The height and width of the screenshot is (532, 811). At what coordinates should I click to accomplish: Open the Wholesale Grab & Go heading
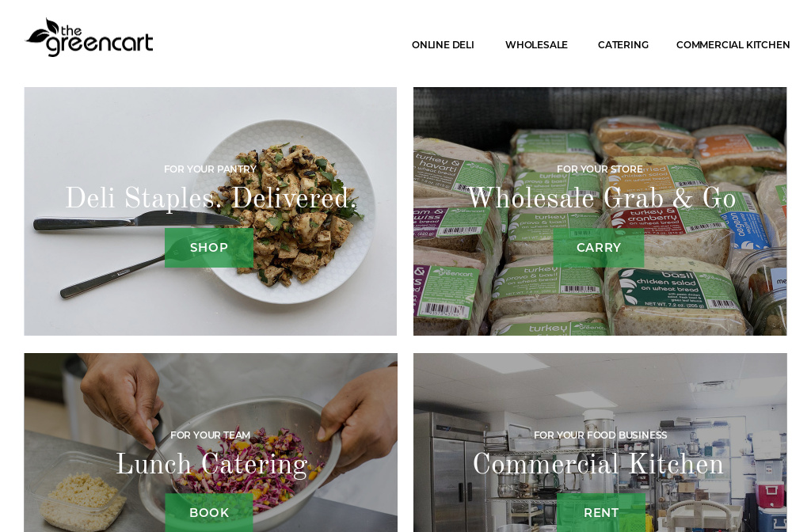point(602,199)
